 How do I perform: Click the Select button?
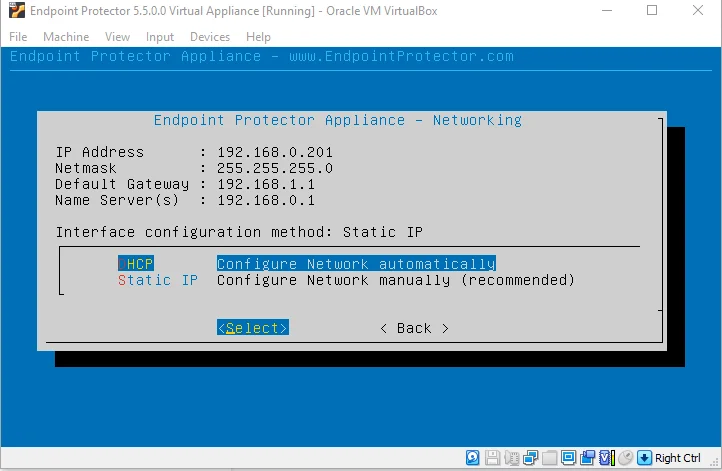[253, 327]
